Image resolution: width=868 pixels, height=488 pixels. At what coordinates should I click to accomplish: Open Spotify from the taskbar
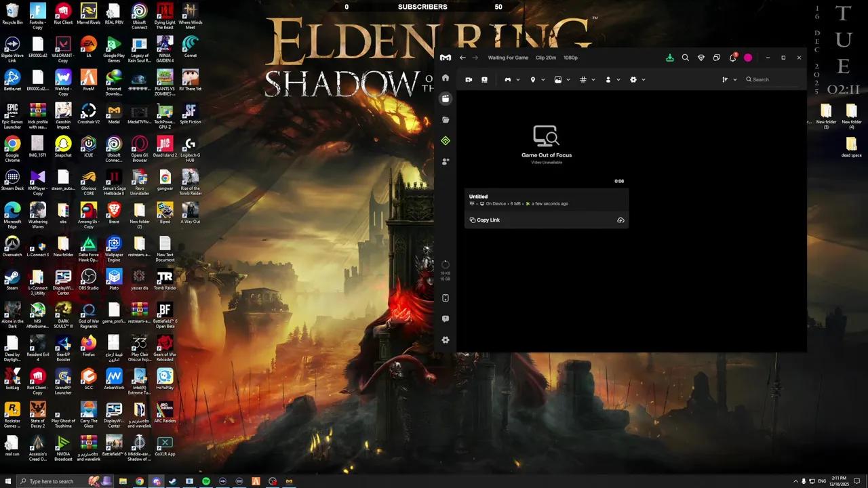(x=206, y=481)
